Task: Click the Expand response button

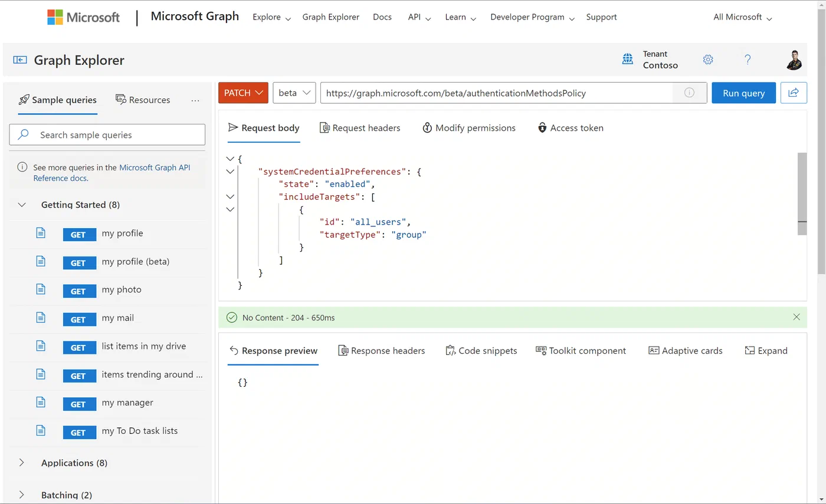Action: pyautogui.click(x=766, y=351)
